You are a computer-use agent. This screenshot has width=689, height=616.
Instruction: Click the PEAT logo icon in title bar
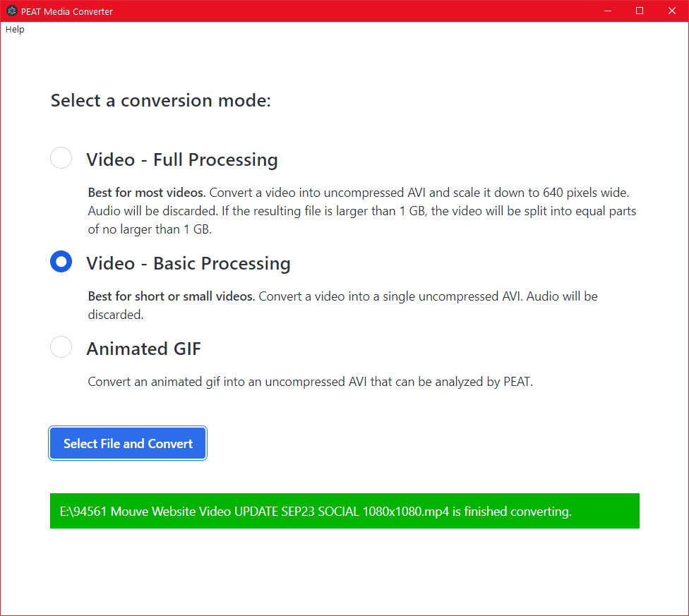point(11,11)
